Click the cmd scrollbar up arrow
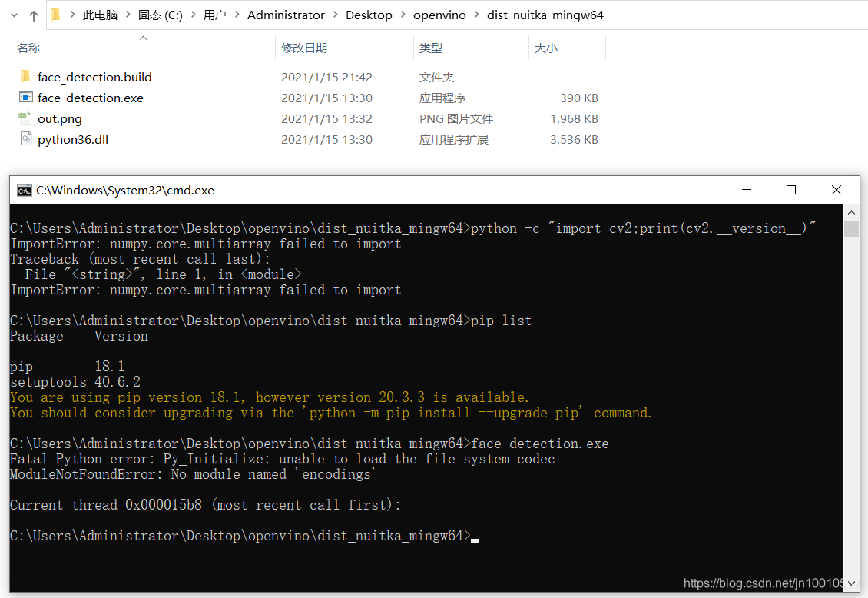 (851, 213)
